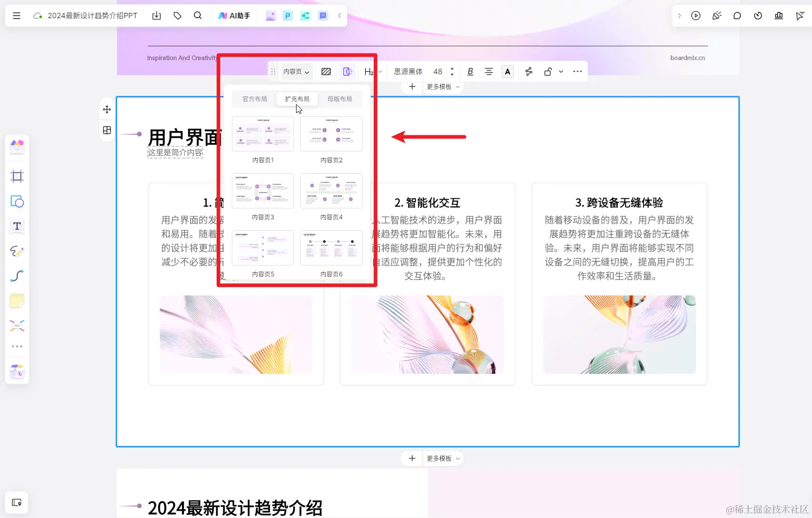Screen dimensions: 812x518
Task: Select the pen drawing tool
Action: point(17,251)
